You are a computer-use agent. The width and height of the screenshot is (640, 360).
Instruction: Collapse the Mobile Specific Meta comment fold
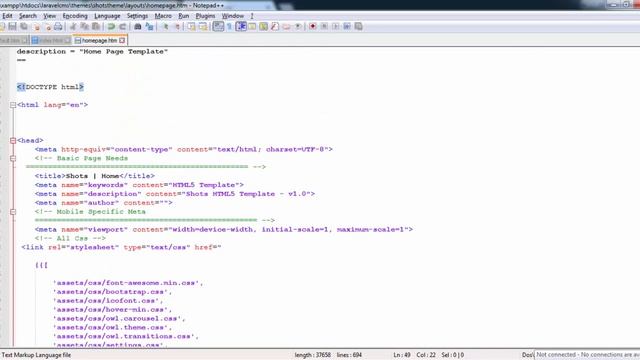click(13, 212)
